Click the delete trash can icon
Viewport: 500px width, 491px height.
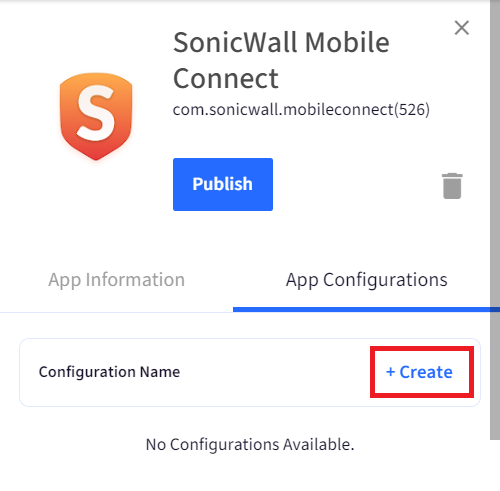click(x=452, y=186)
